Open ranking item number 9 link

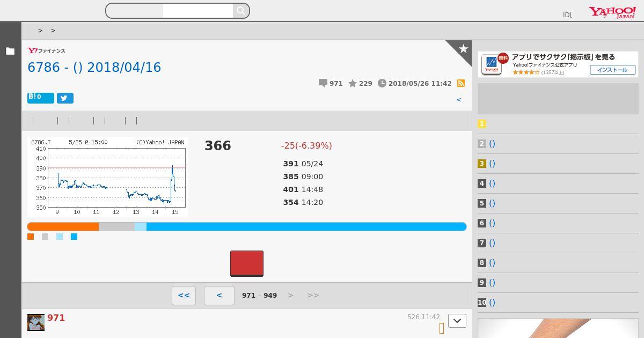click(x=492, y=283)
